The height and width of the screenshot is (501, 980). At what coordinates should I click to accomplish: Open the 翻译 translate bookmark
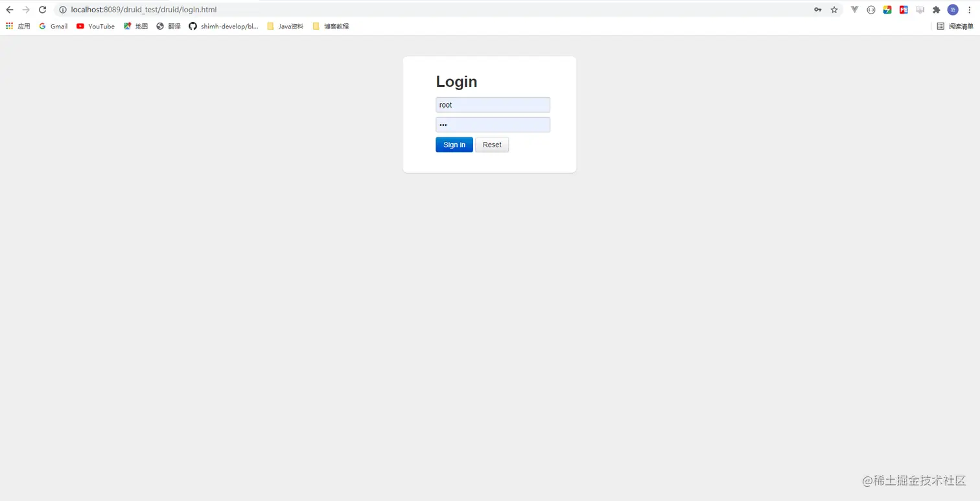coord(169,27)
